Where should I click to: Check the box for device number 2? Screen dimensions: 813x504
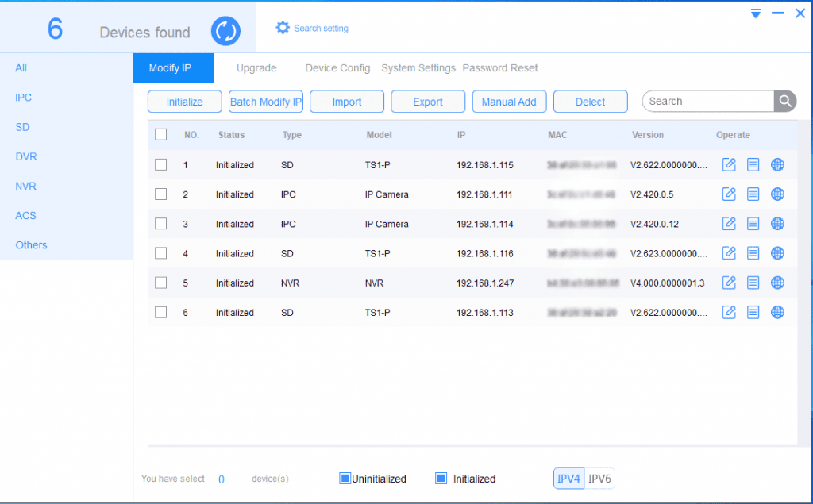(161, 194)
